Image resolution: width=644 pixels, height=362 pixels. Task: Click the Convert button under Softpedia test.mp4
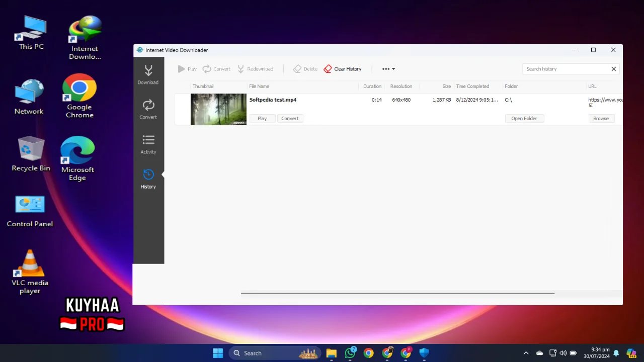(x=290, y=119)
